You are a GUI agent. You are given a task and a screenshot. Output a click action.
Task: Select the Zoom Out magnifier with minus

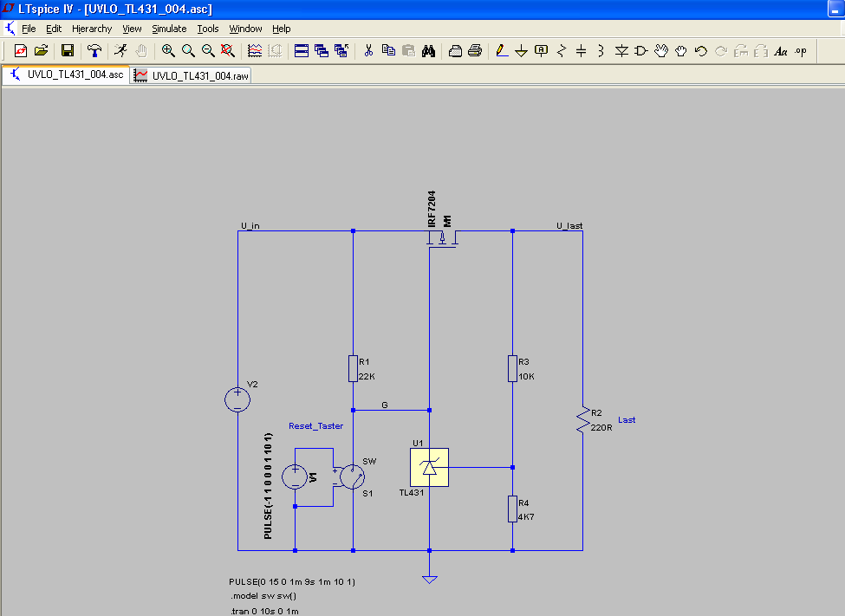[208, 50]
